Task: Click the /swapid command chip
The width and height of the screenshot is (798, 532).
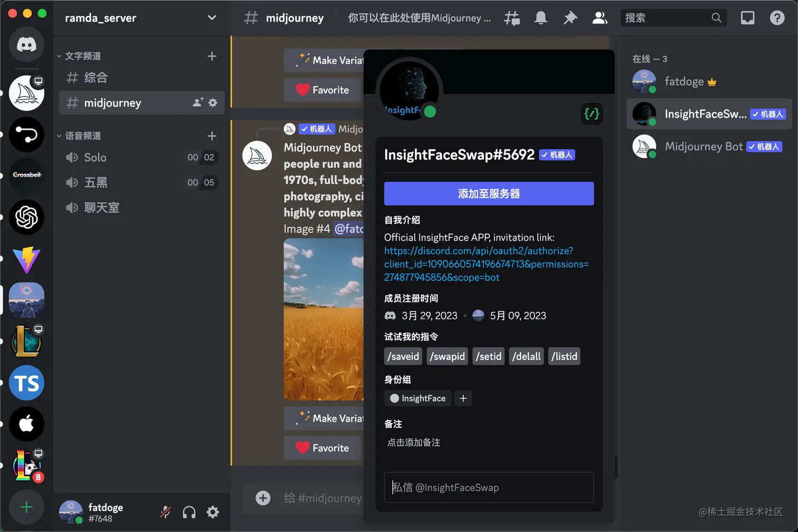Action: pos(448,356)
